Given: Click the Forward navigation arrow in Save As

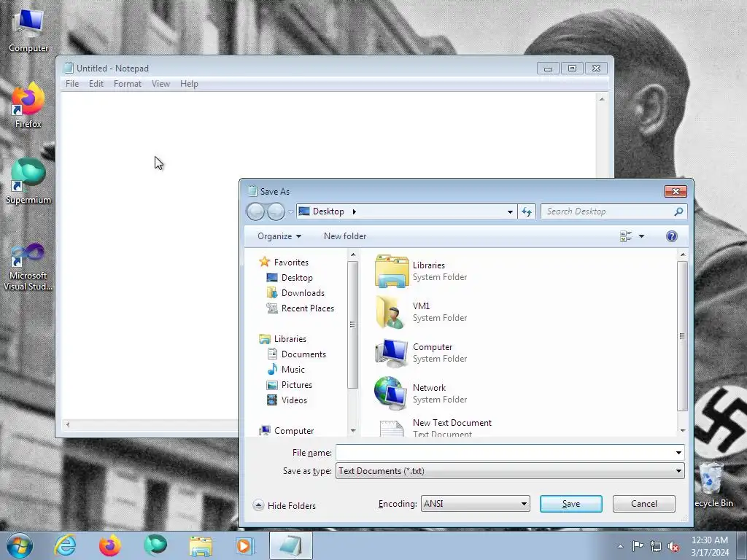Looking at the screenshot, I should [x=275, y=211].
